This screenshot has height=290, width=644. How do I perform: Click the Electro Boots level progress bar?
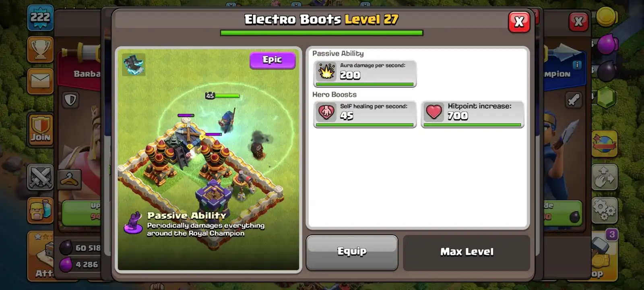322,33
